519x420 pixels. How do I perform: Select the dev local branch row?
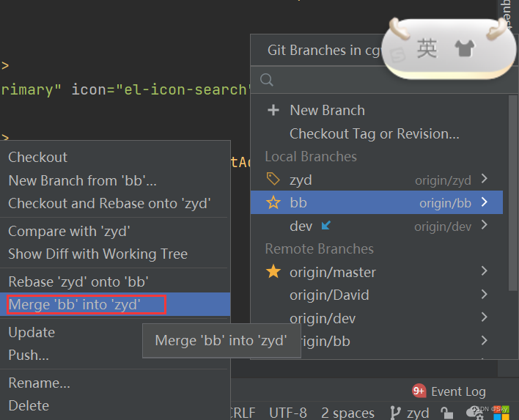tap(377, 225)
